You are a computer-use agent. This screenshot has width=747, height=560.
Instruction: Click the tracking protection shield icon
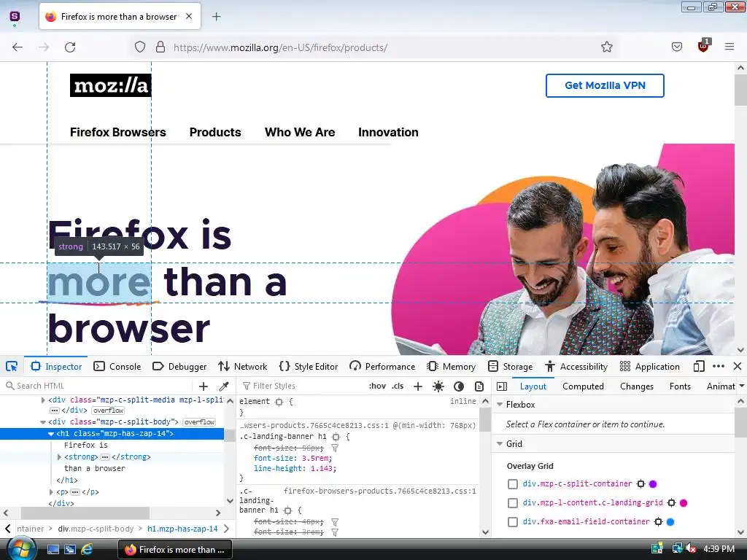coord(140,47)
